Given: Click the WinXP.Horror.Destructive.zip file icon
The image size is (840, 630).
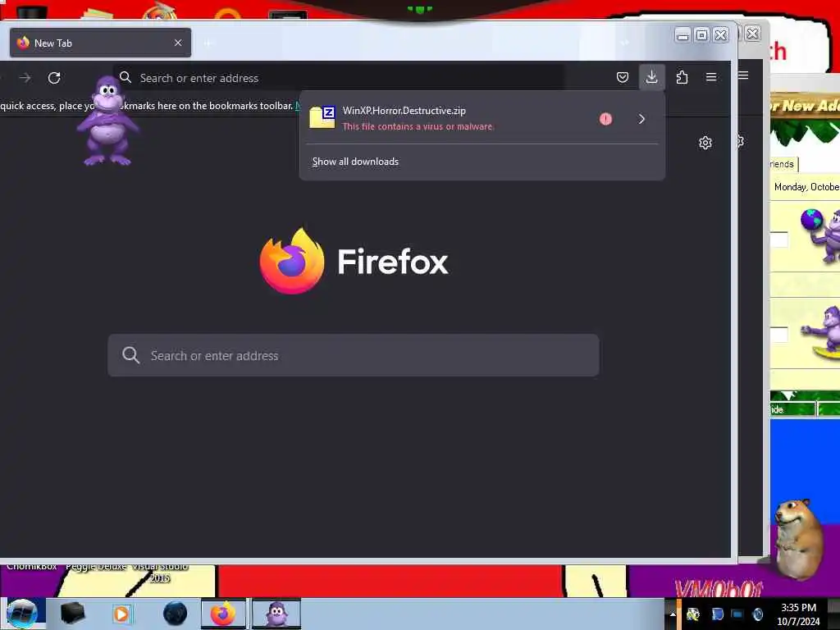Looking at the screenshot, I should [322, 117].
